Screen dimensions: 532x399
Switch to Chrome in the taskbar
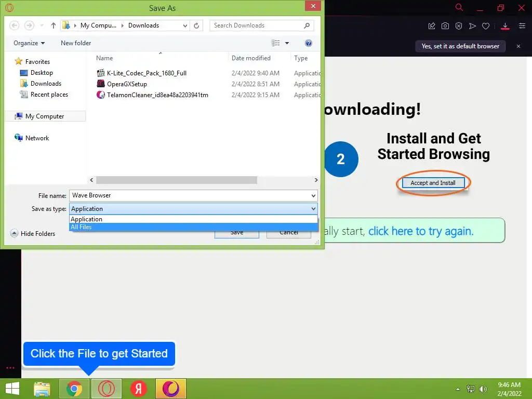point(74,389)
